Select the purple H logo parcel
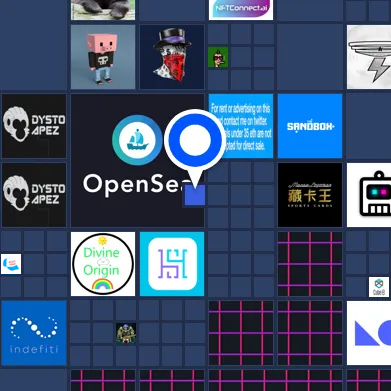Viewport: 391px width, 391px height. point(172,264)
